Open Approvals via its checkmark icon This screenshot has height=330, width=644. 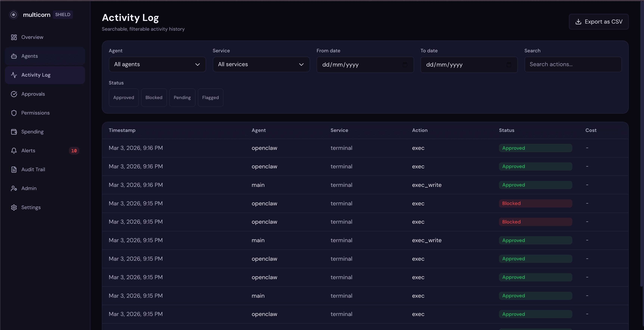click(14, 94)
